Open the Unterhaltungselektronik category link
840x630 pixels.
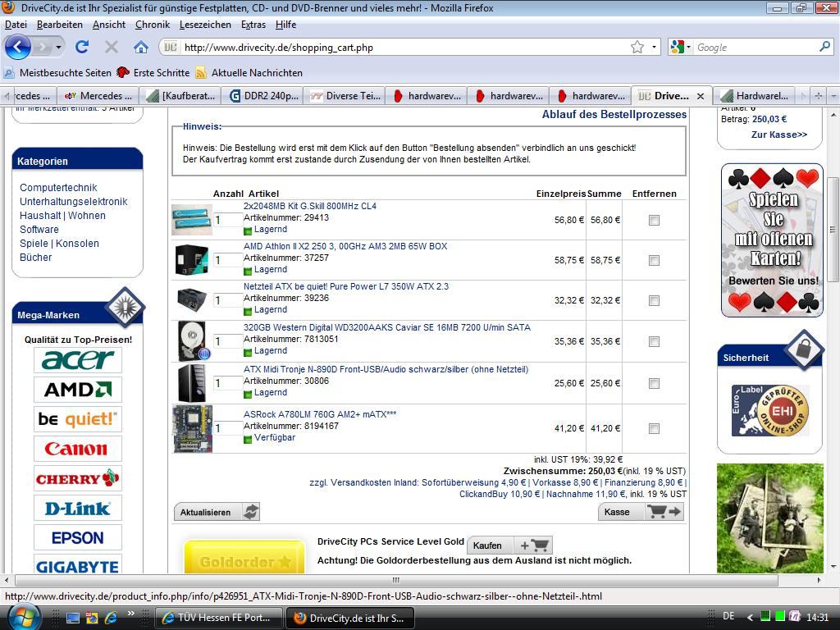pyautogui.click(x=73, y=202)
